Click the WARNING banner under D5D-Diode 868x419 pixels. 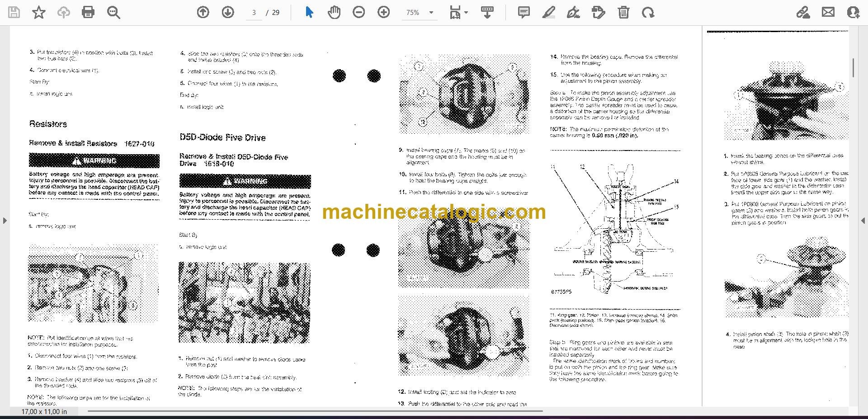click(x=245, y=181)
